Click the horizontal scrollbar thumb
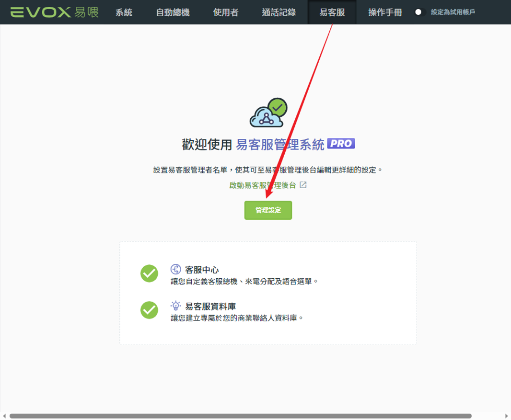 point(241,416)
